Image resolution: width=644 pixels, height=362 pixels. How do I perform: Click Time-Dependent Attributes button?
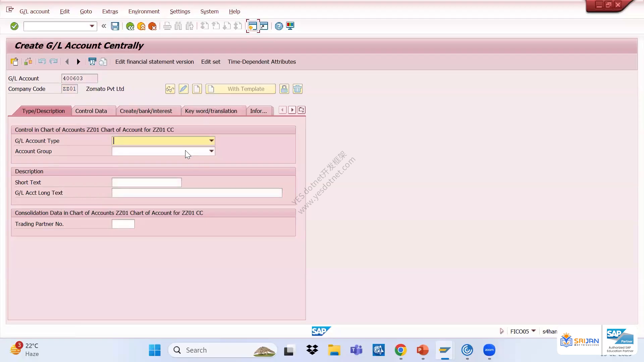(x=262, y=62)
